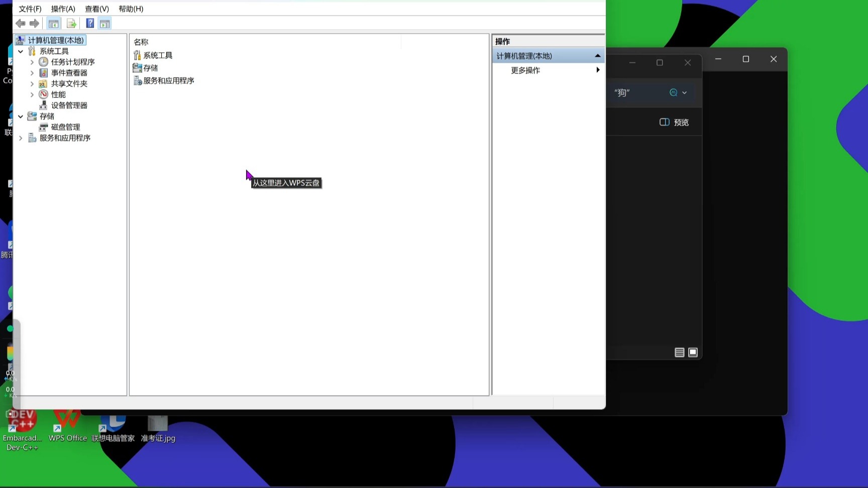Open WPS Office desktop shortcut
This screenshot has width=868, height=488.
pos(67,427)
